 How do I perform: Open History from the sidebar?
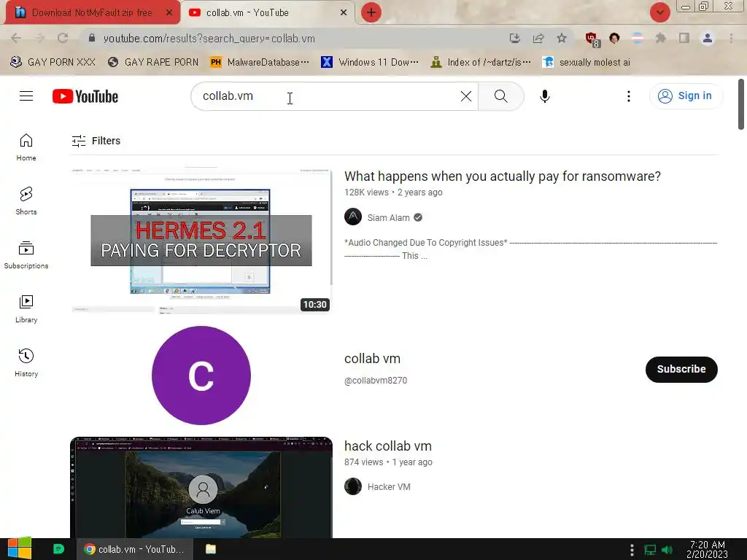26,363
